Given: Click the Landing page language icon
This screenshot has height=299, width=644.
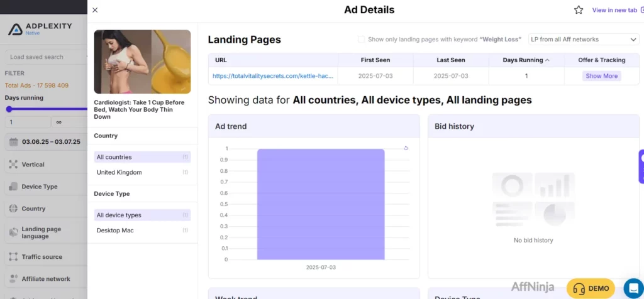Looking at the screenshot, I should 13,232.
